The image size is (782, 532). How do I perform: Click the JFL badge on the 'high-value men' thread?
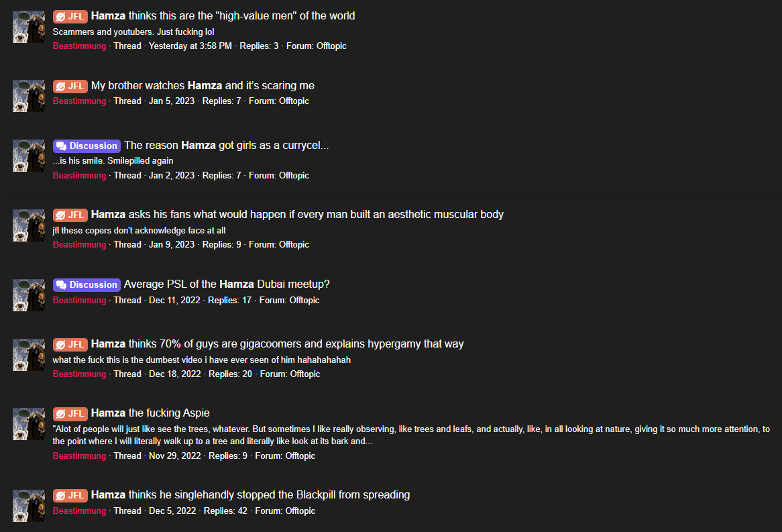pos(70,17)
